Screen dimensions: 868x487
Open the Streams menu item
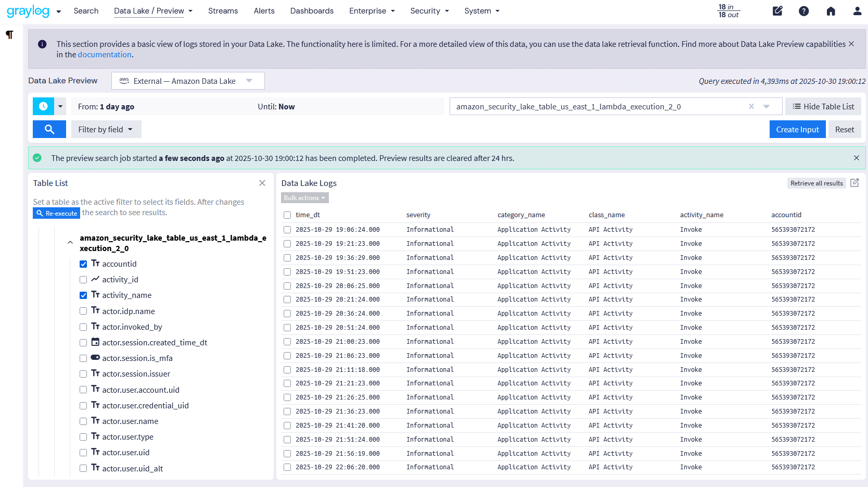tap(223, 11)
